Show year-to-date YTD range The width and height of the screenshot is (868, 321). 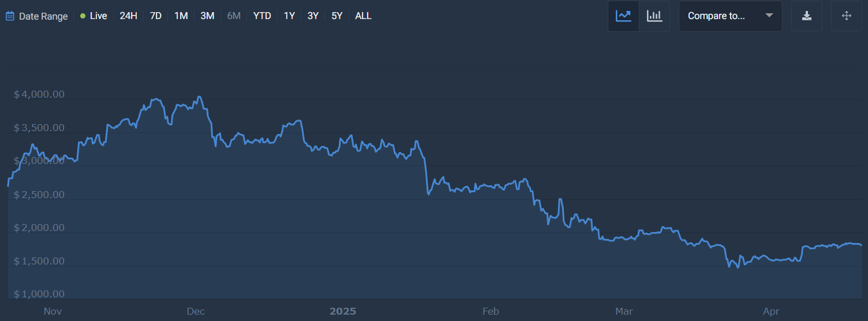pos(262,16)
